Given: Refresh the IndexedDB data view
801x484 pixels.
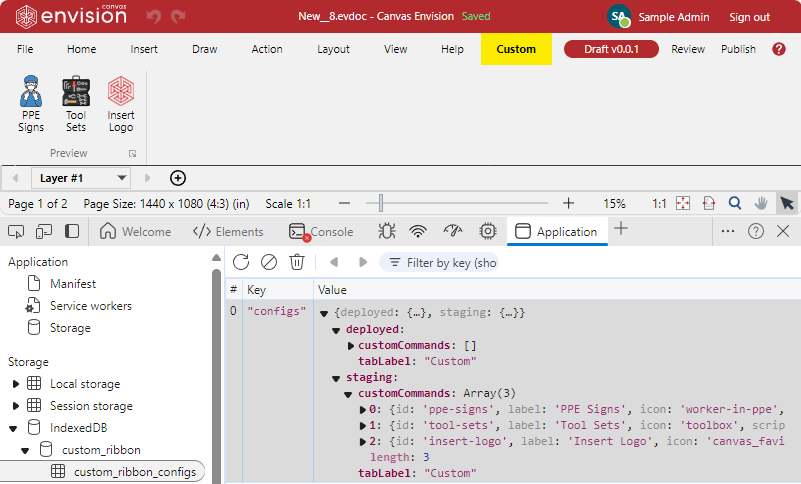Looking at the screenshot, I should tap(241, 262).
